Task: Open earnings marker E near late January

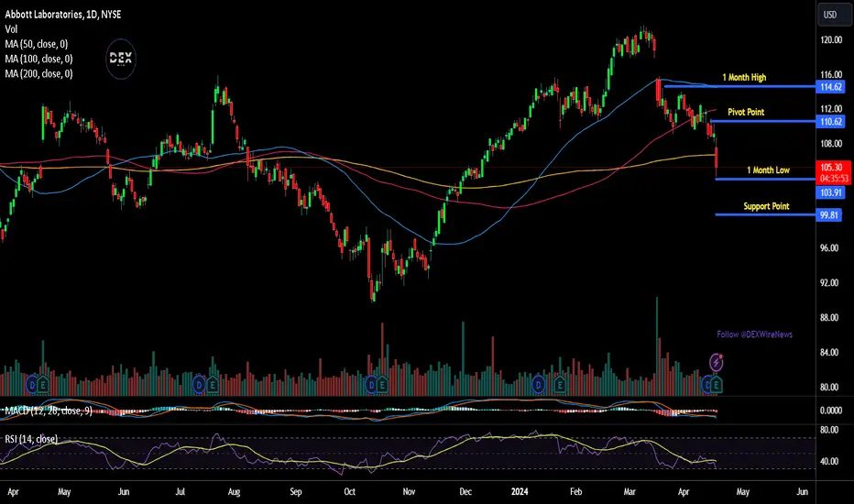Action: (559, 385)
